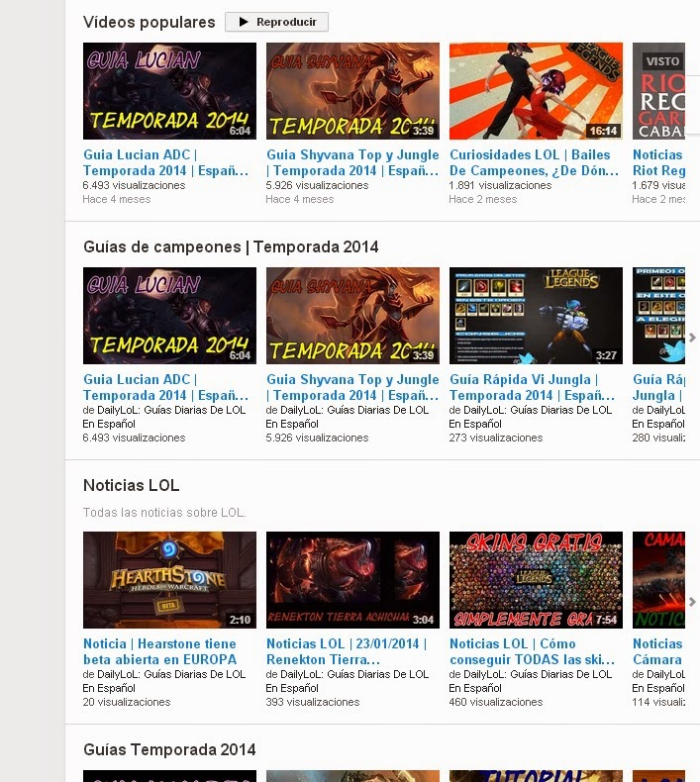Open 'Noticias LOL | 23/01/2014 | Renekton' link

(x=347, y=652)
